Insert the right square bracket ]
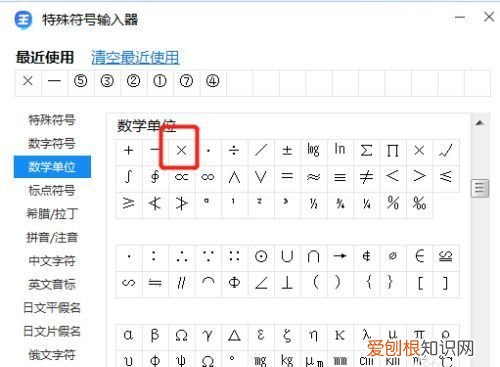 pyautogui.click(x=446, y=283)
